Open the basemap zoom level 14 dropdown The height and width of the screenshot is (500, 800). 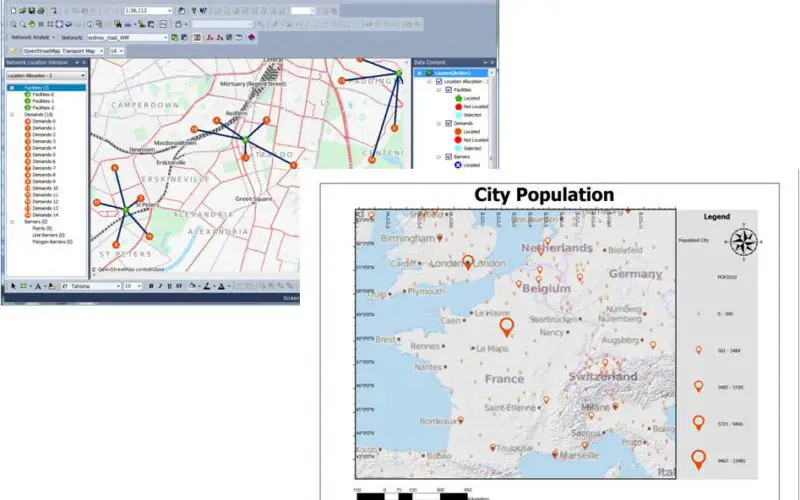(x=121, y=51)
